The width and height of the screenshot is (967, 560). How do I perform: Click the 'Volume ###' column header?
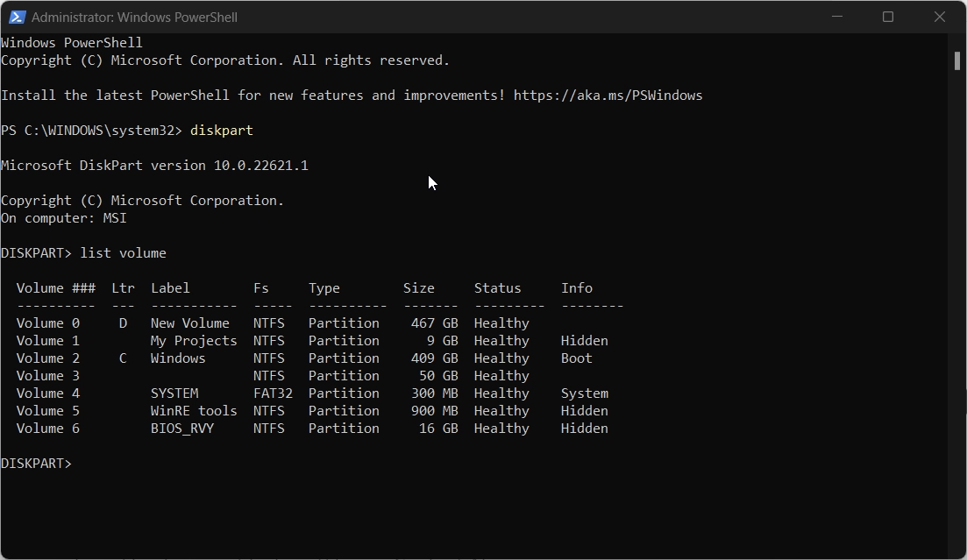tap(55, 288)
